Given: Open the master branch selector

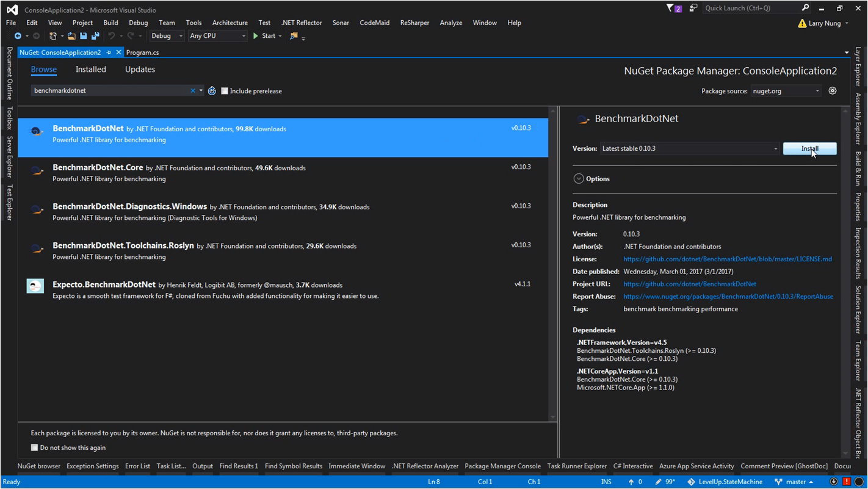Looking at the screenshot, I should point(795,482).
